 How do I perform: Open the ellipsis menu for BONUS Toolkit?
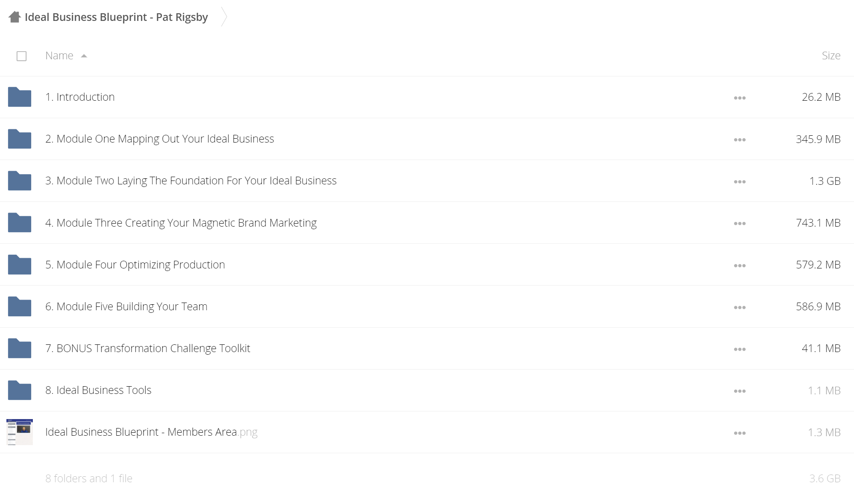(x=740, y=349)
